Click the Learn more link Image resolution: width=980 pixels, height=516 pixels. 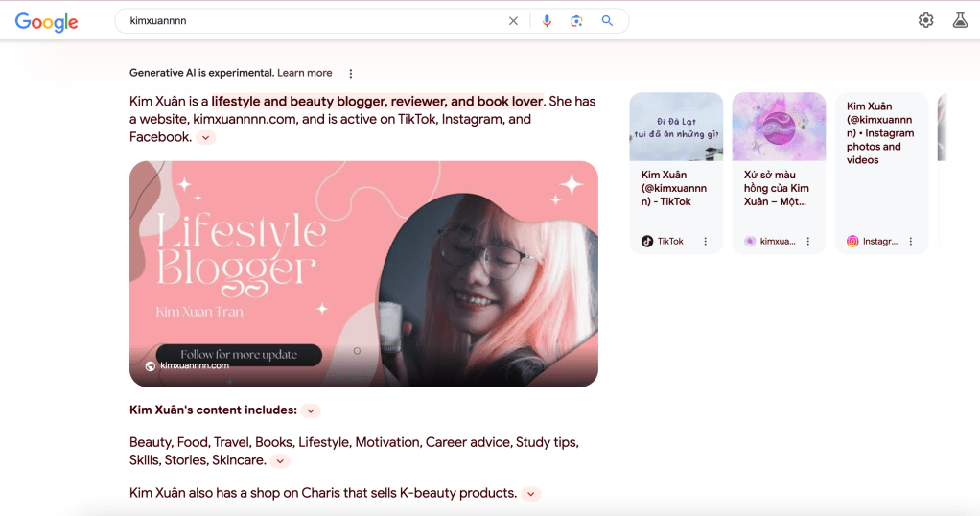305,73
